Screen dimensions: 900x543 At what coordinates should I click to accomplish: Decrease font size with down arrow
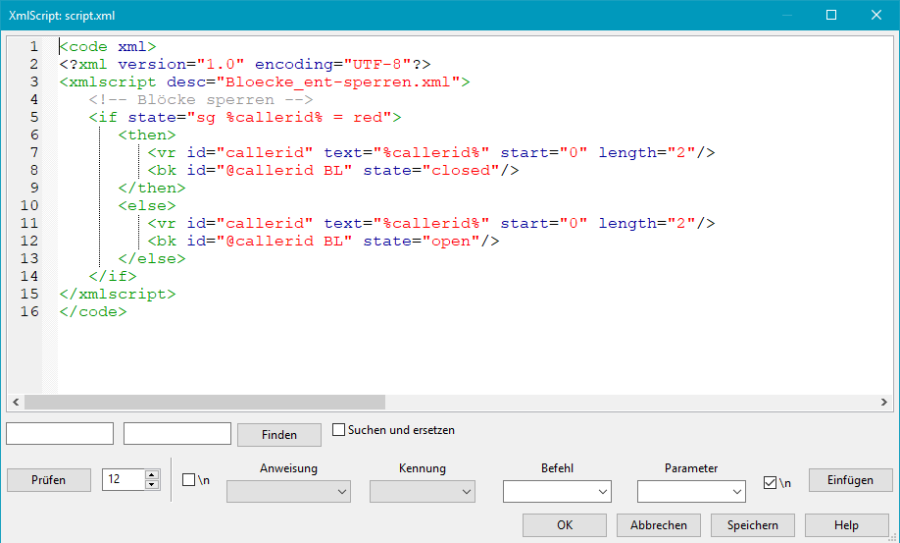(x=152, y=485)
